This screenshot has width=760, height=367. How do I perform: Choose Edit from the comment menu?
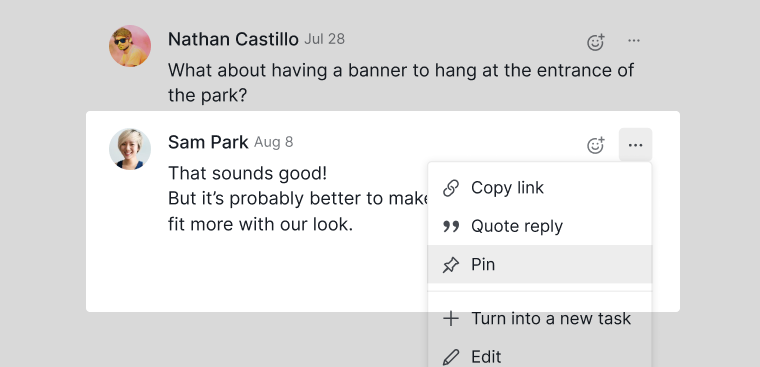coord(539,357)
